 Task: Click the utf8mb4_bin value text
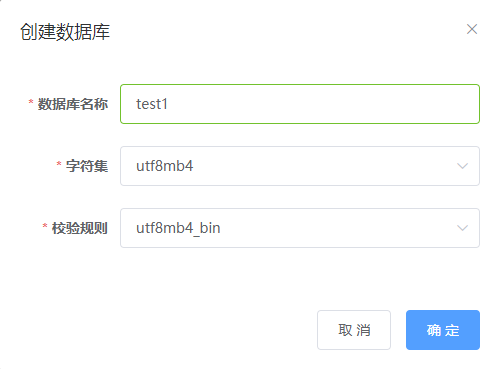tap(178, 229)
